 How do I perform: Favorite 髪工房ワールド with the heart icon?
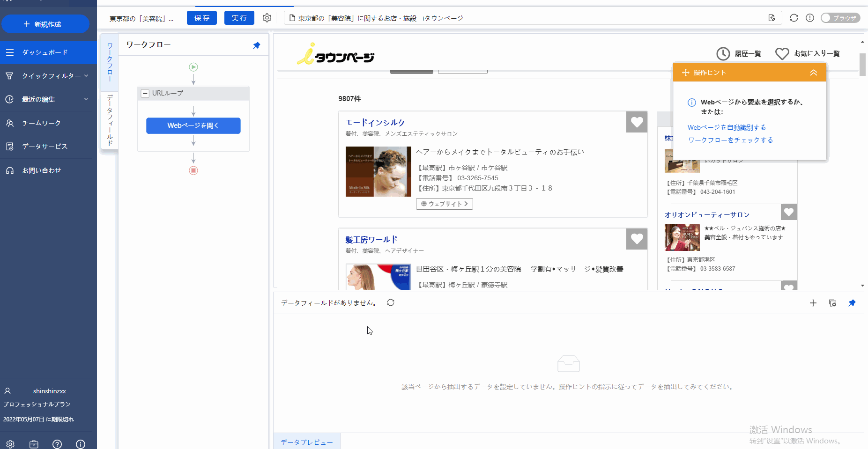(x=637, y=239)
